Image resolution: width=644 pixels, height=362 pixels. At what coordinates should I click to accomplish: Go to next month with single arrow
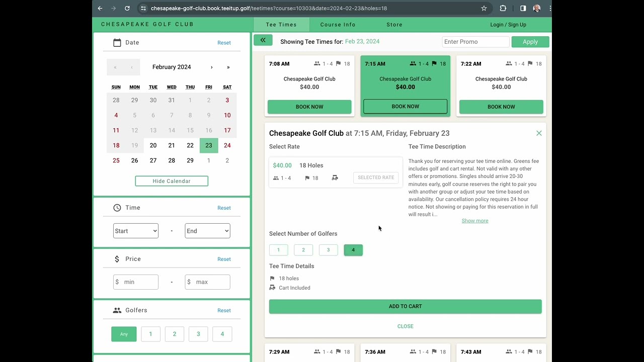click(211, 67)
